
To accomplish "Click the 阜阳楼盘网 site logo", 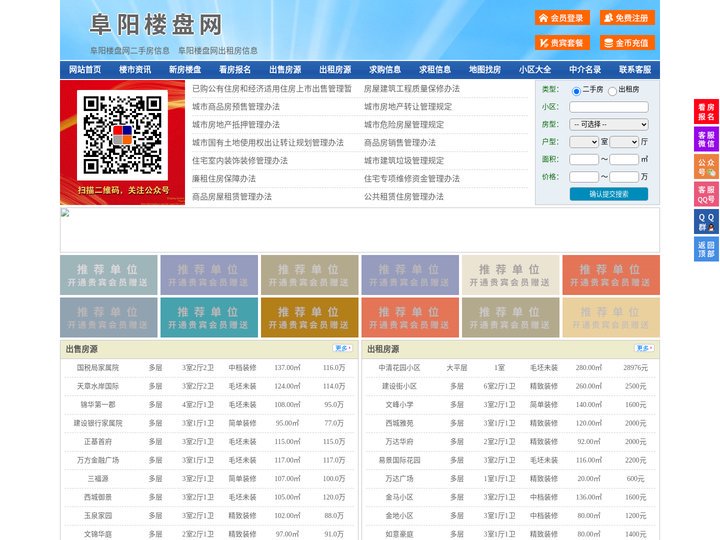I will [x=156, y=25].
